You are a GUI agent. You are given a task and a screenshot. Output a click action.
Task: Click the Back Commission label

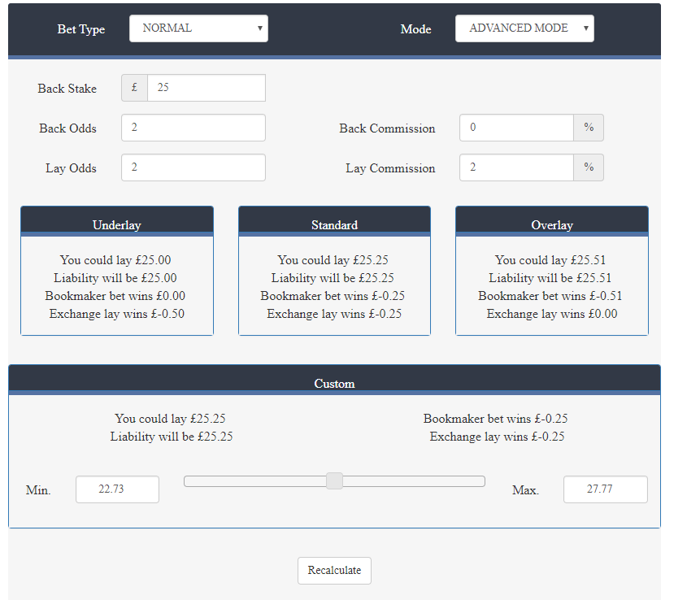pyautogui.click(x=387, y=128)
